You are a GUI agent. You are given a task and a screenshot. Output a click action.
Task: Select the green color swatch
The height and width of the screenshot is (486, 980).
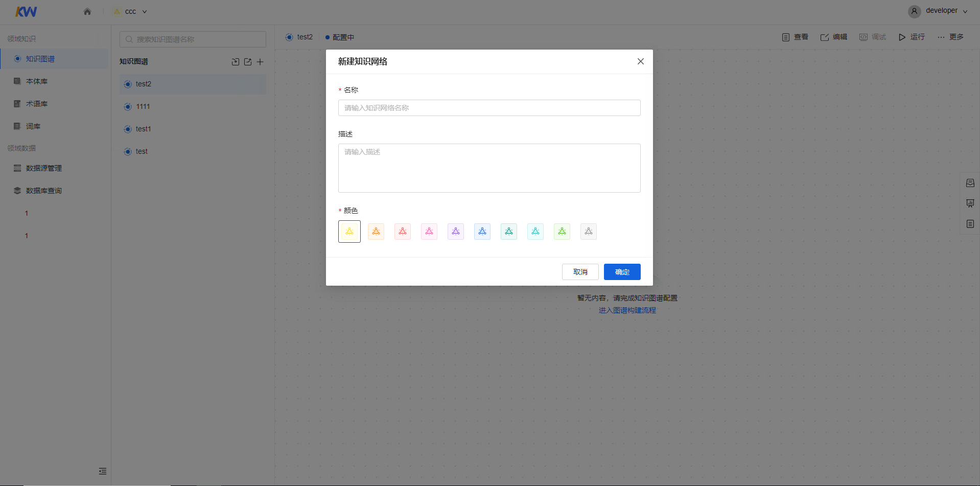tap(562, 232)
